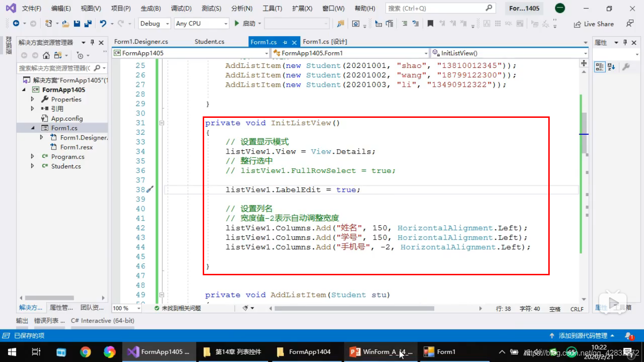644x362 pixels.
Task: Switch to the Student.cs editor tab
Action: [x=209, y=41]
